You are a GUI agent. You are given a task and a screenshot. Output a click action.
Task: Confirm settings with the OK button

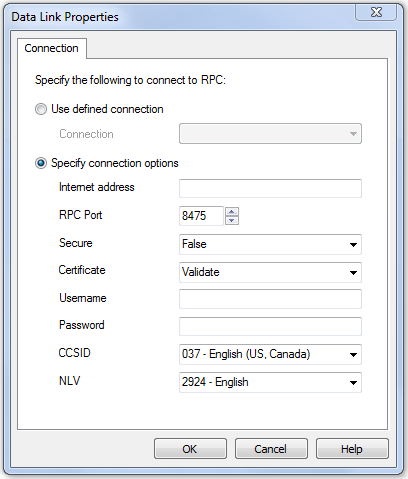190,449
